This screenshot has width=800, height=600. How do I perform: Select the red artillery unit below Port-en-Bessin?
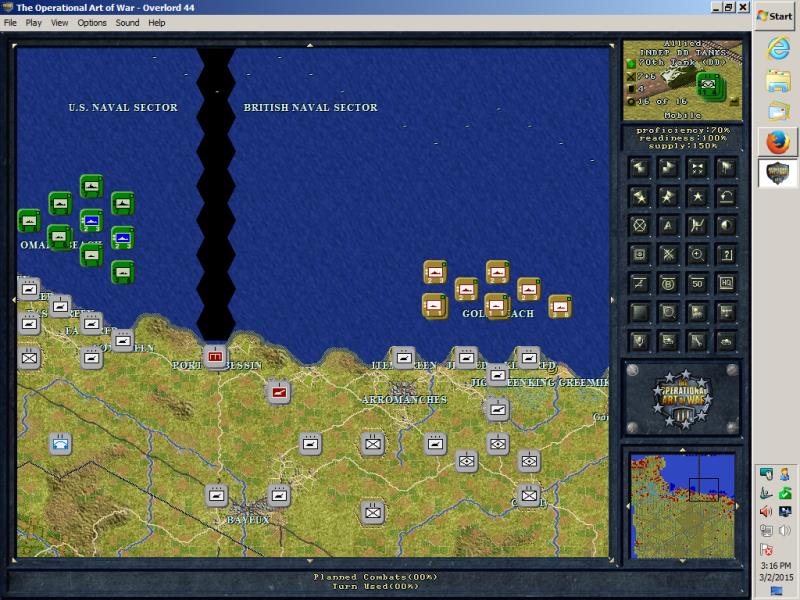[279, 392]
